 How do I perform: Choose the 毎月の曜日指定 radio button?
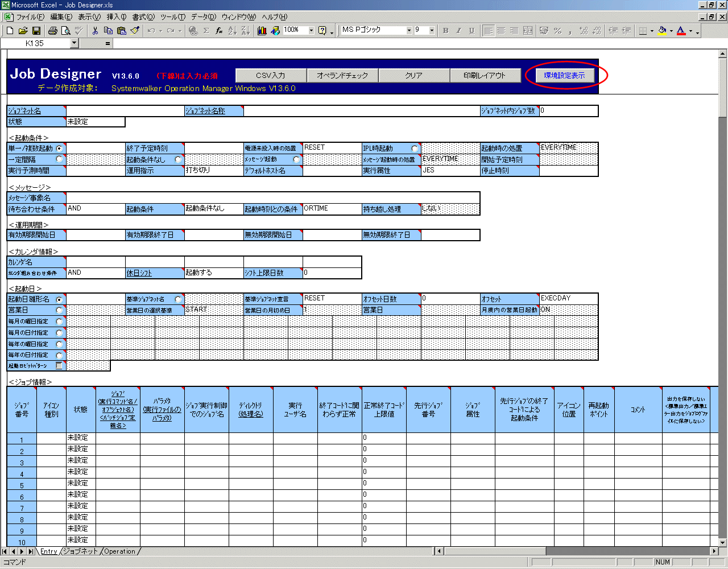[59, 321]
